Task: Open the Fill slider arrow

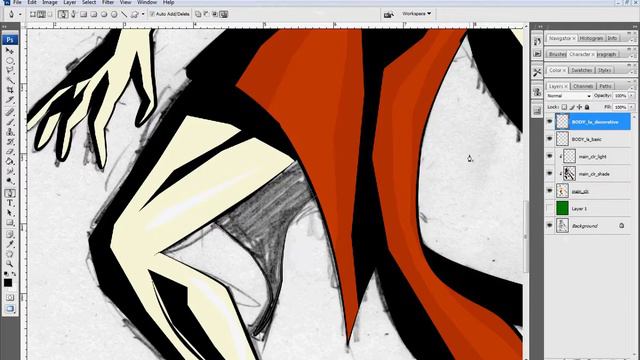Action: [631, 107]
